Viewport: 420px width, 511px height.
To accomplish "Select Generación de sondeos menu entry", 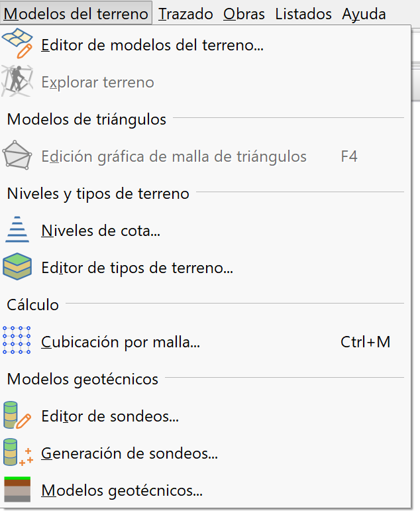I will point(130,453).
